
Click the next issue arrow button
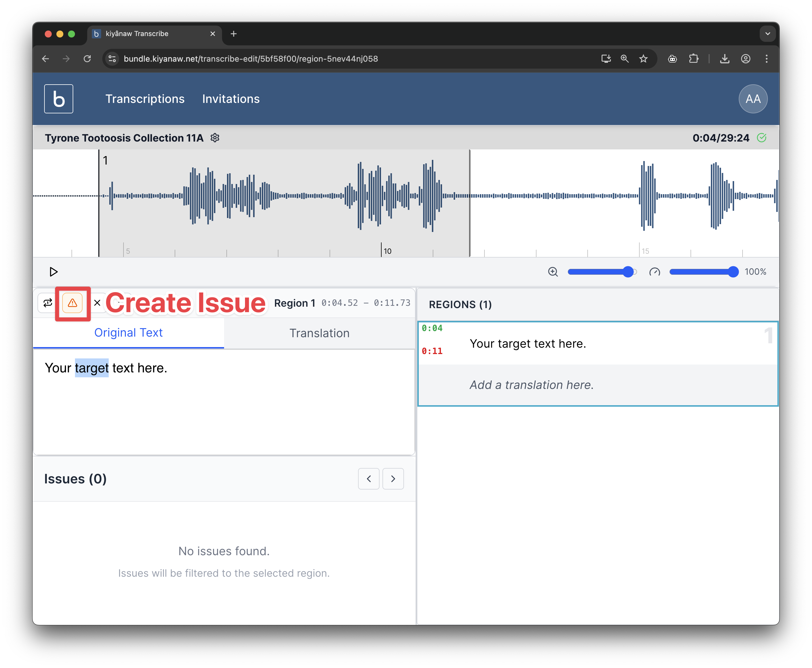pos(393,479)
